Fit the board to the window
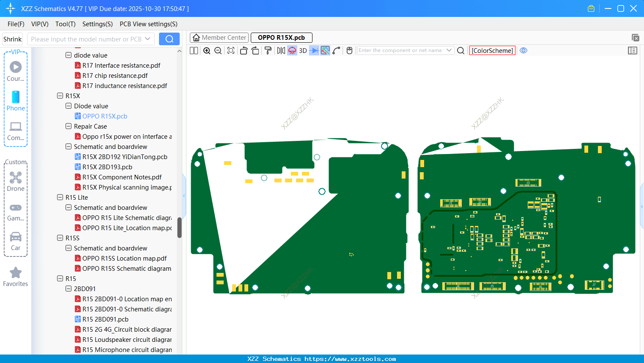This screenshot has width=644, height=363. pyautogui.click(x=231, y=51)
